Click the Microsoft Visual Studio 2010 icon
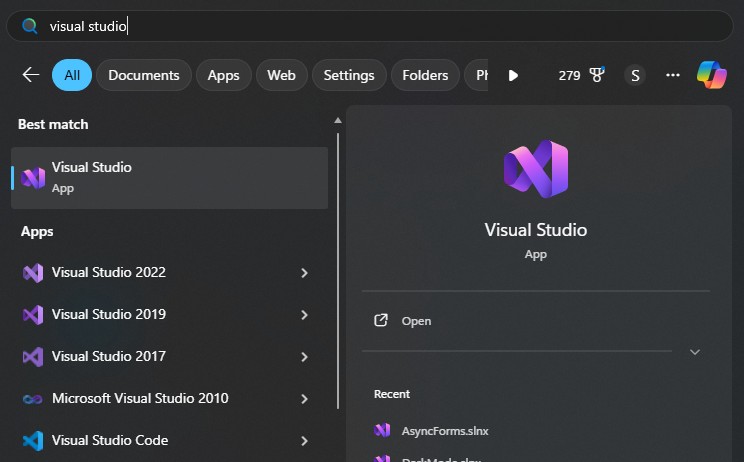This screenshot has height=462, width=744. (x=33, y=398)
